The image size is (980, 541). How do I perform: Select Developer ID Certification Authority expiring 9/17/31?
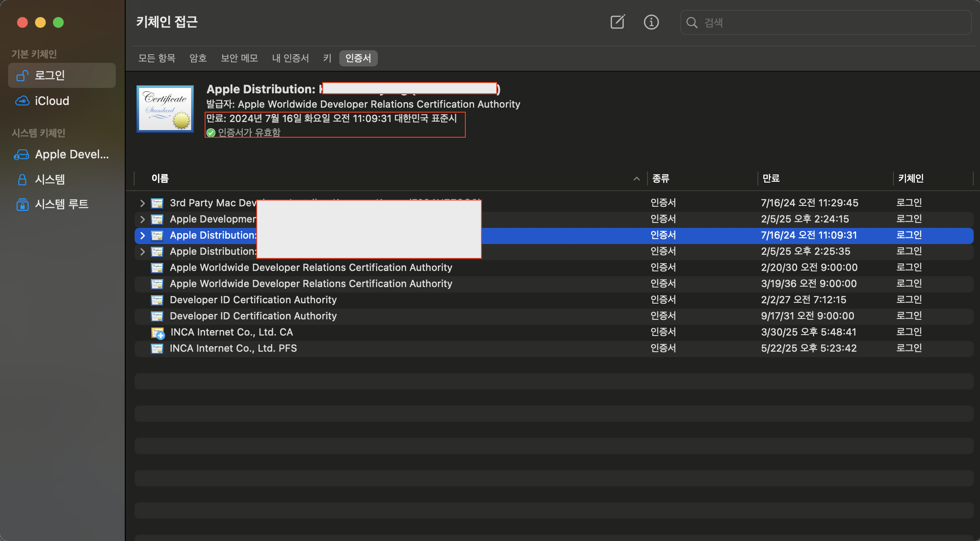[x=253, y=316]
